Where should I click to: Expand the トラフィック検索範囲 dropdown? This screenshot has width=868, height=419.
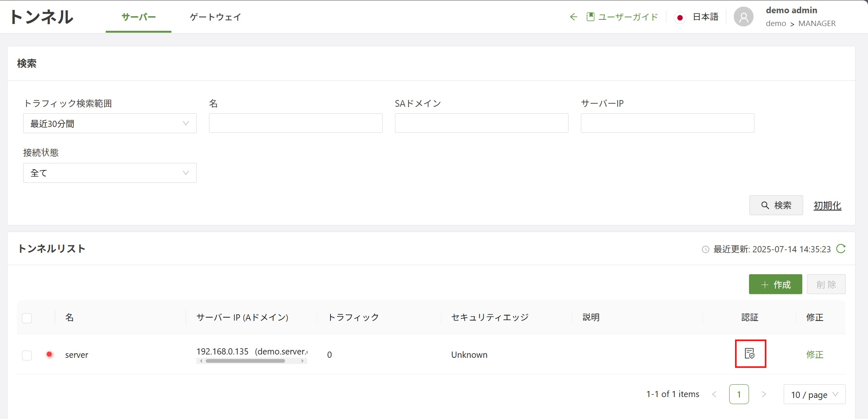tap(109, 124)
